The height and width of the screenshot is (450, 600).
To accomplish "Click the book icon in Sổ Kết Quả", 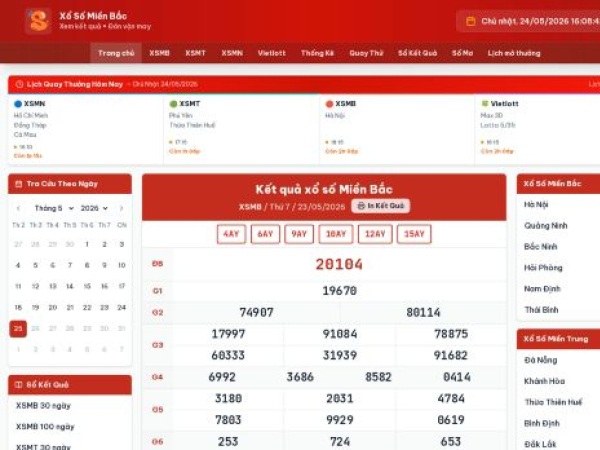I will coord(18,385).
